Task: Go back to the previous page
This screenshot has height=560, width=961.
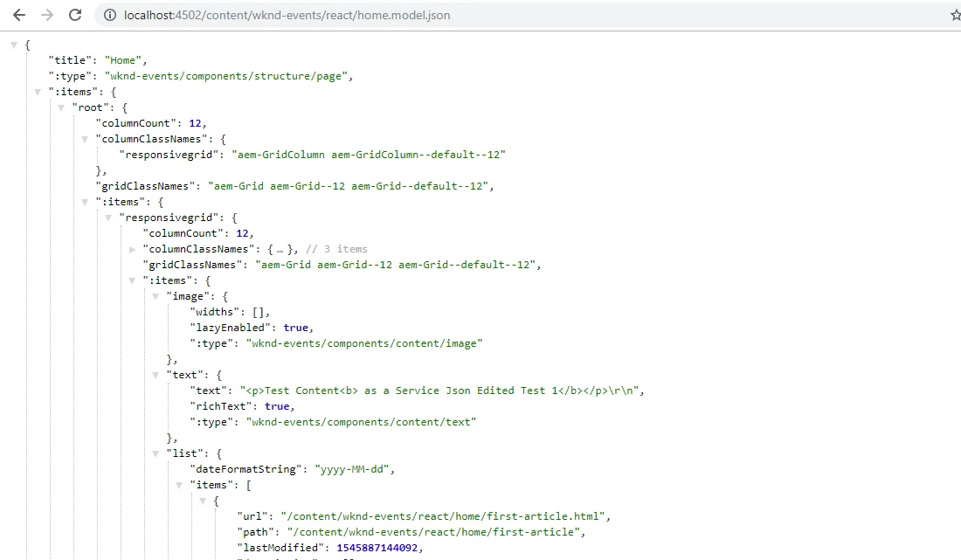Action: (19, 15)
